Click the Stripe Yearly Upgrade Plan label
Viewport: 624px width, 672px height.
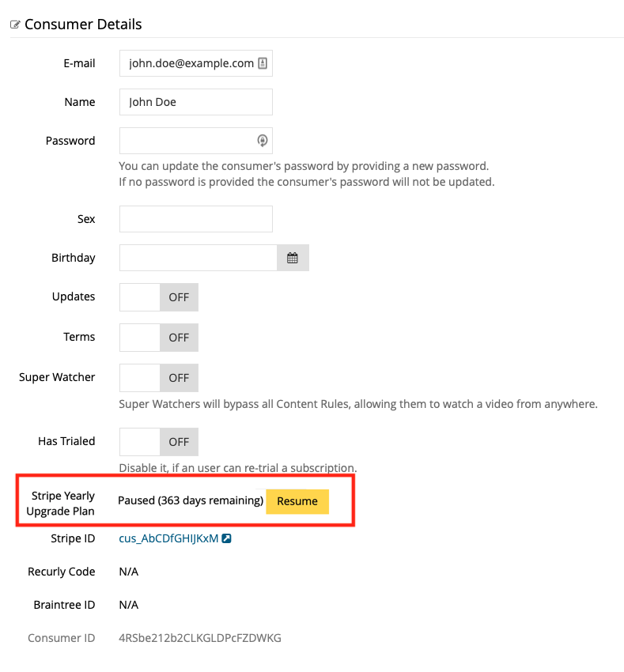pyautogui.click(x=60, y=503)
